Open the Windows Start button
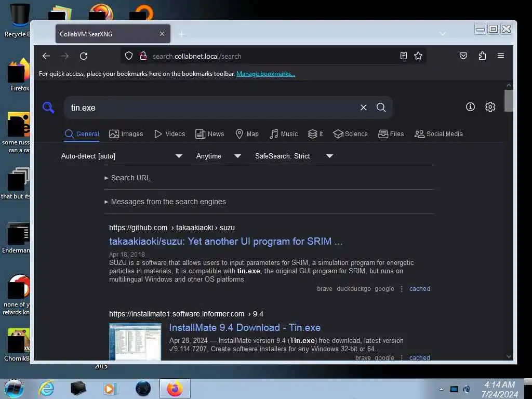 (14, 389)
